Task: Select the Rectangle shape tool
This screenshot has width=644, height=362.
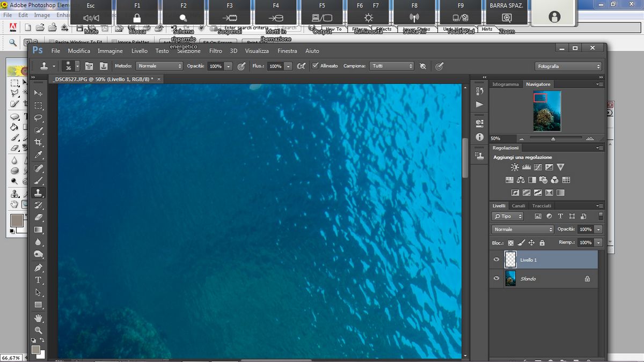Action: click(38, 305)
